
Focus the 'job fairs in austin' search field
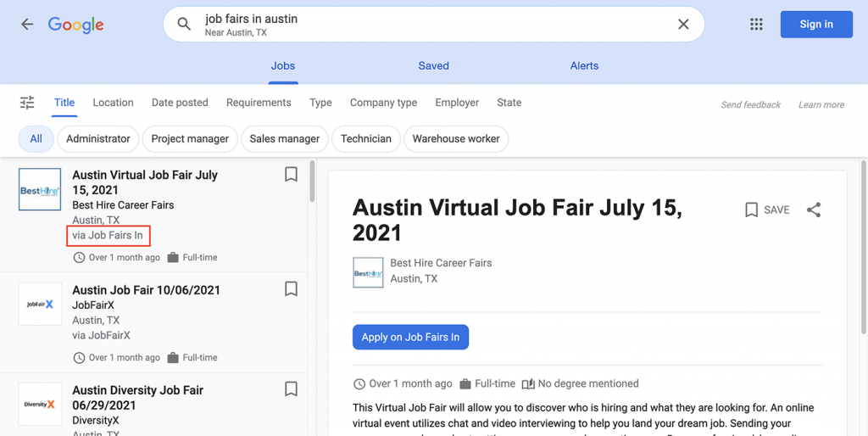coord(433,25)
